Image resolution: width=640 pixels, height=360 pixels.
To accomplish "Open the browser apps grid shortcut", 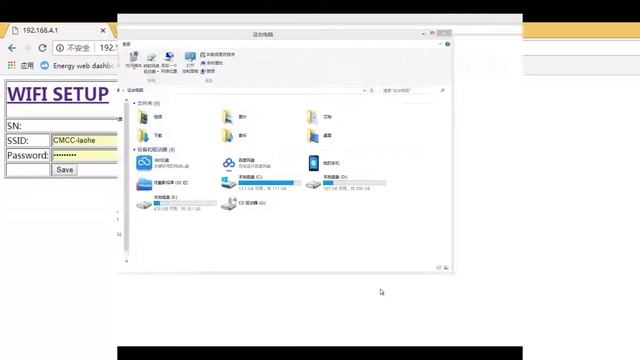I will tap(11, 65).
